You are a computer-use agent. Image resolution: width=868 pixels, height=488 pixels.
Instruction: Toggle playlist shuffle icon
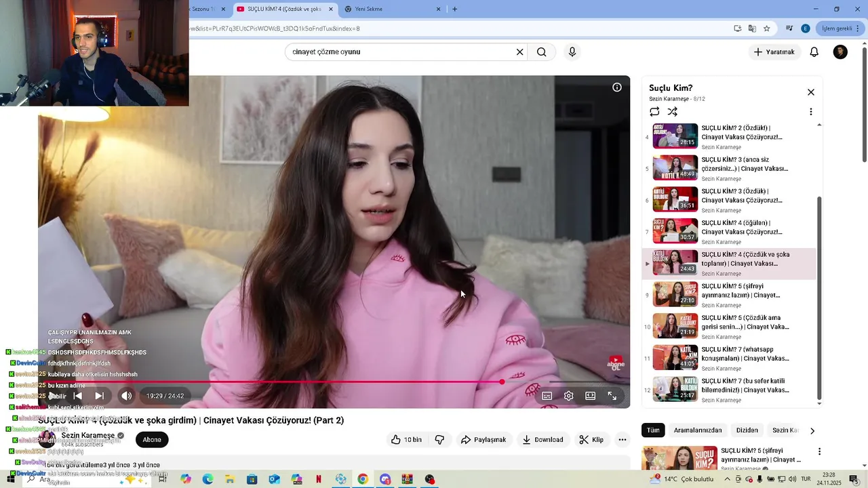coord(672,112)
